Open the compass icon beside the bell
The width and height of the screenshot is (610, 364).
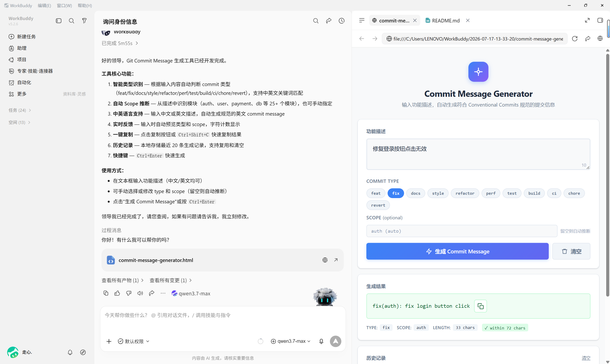coord(83,353)
